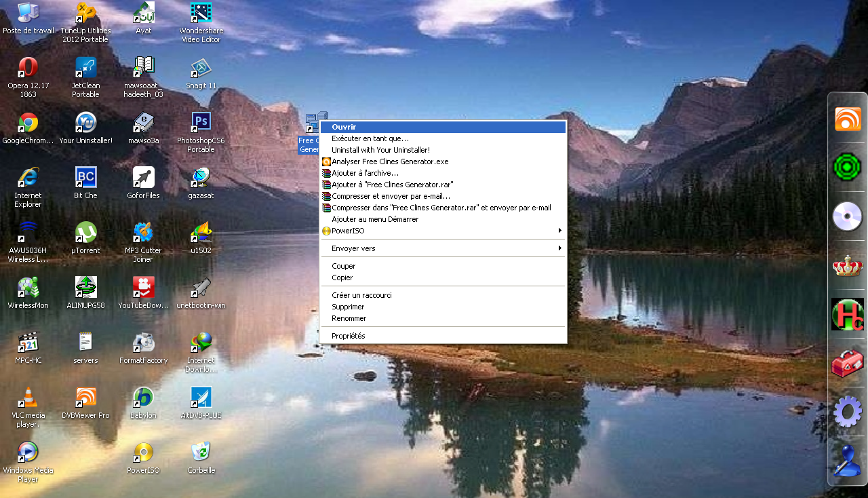The image size is (868, 498).
Task: Select the VLC media player icon
Action: tap(28, 398)
